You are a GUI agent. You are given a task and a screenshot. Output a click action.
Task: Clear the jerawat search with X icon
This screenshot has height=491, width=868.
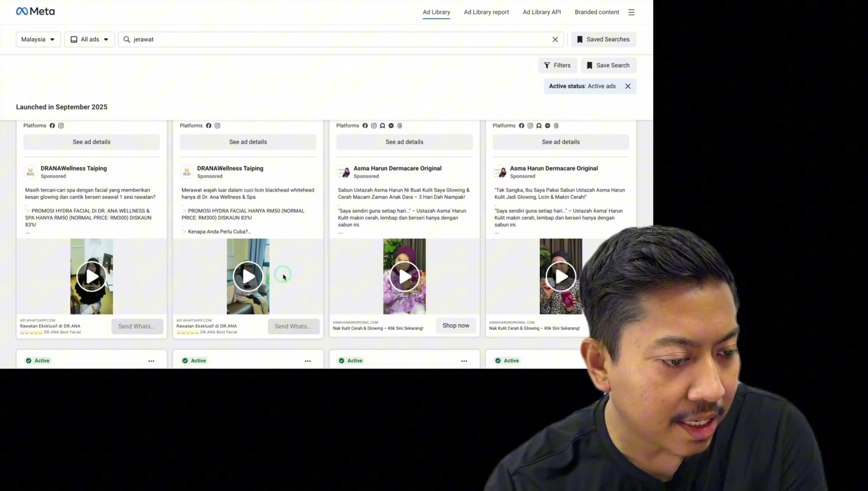[x=555, y=40]
